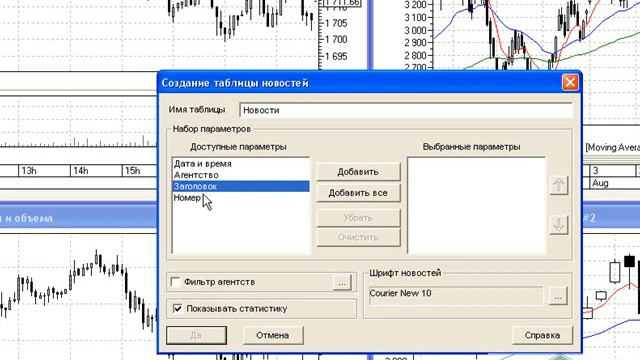Click the empty selected parameters list
640x360 pixels.
476,206
